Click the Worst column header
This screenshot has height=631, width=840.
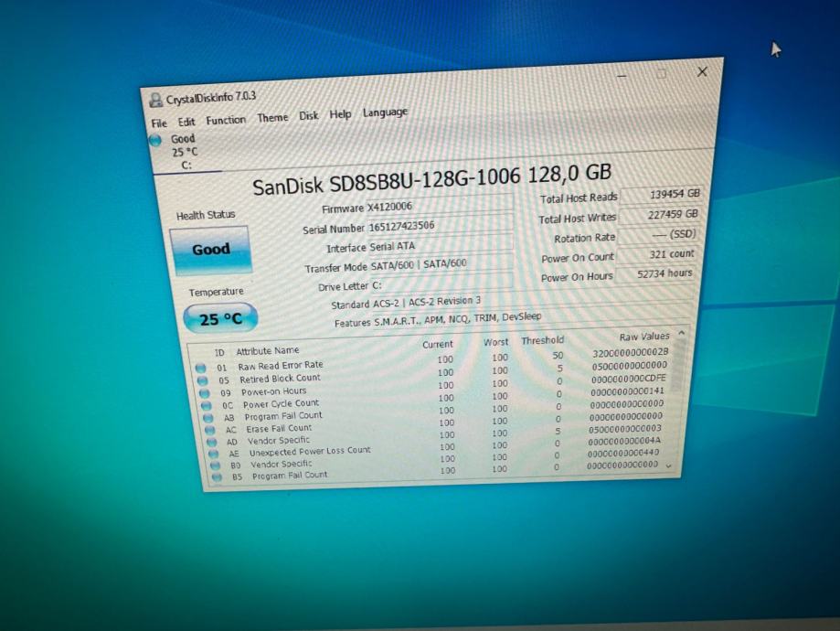(495, 343)
